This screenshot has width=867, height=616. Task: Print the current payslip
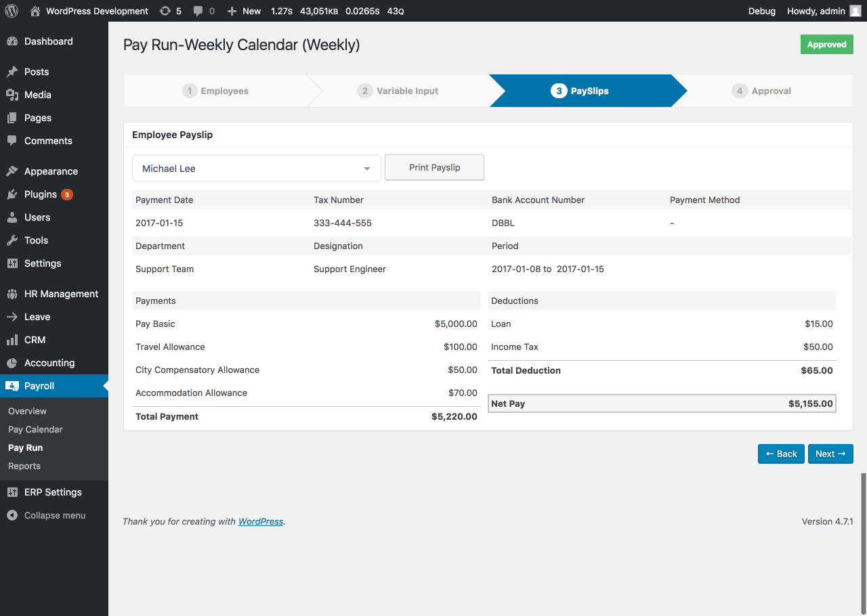pos(434,167)
